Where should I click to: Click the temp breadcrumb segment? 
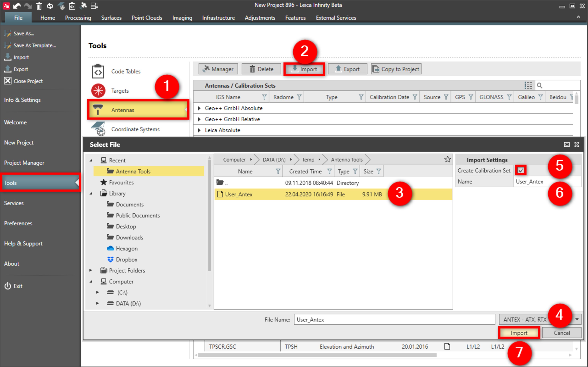click(x=308, y=159)
